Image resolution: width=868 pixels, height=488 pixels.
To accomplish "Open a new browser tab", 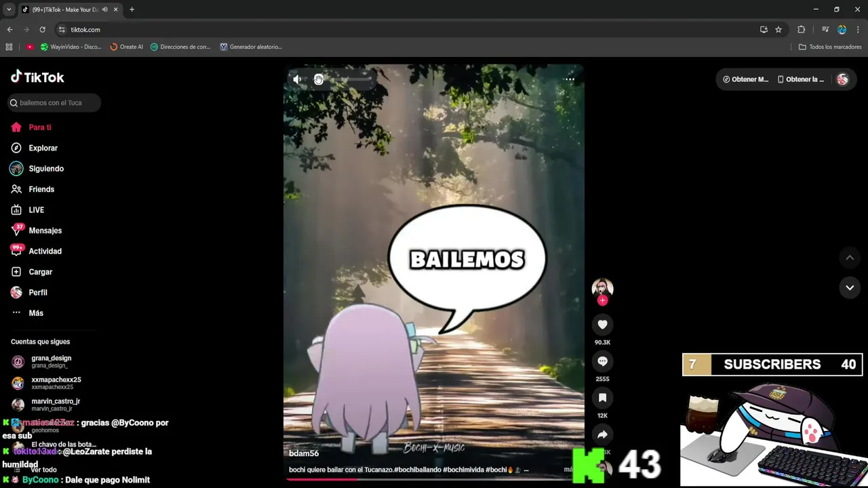I will coord(132,9).
